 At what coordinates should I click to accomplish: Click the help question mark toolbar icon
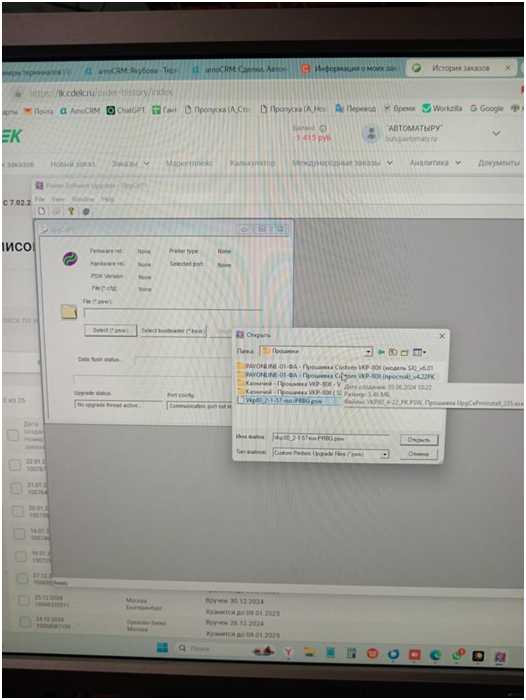[x=71, y=211]
